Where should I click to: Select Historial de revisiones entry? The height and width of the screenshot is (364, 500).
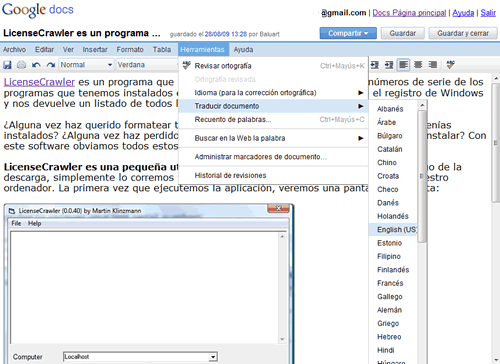[x=273, y=175]
